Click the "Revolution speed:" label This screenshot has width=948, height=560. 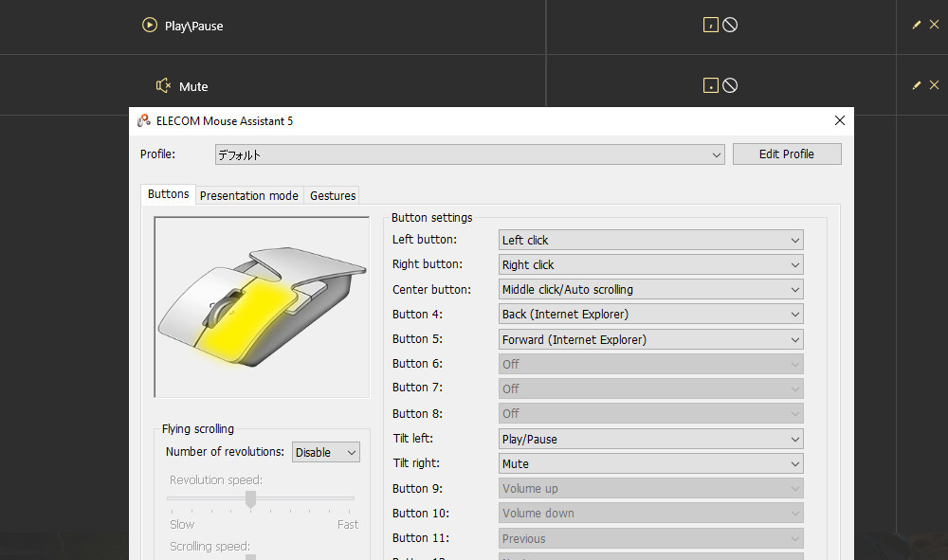point(216,479)
